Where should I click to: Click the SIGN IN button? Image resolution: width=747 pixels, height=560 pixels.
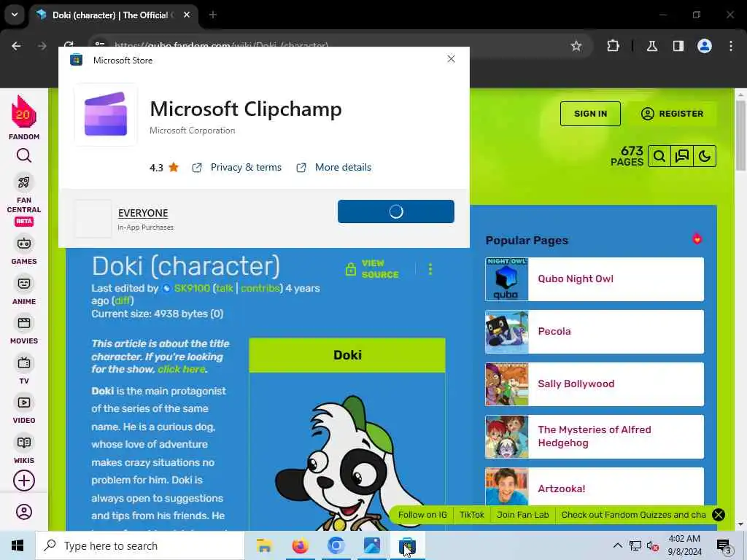point(590,114)
